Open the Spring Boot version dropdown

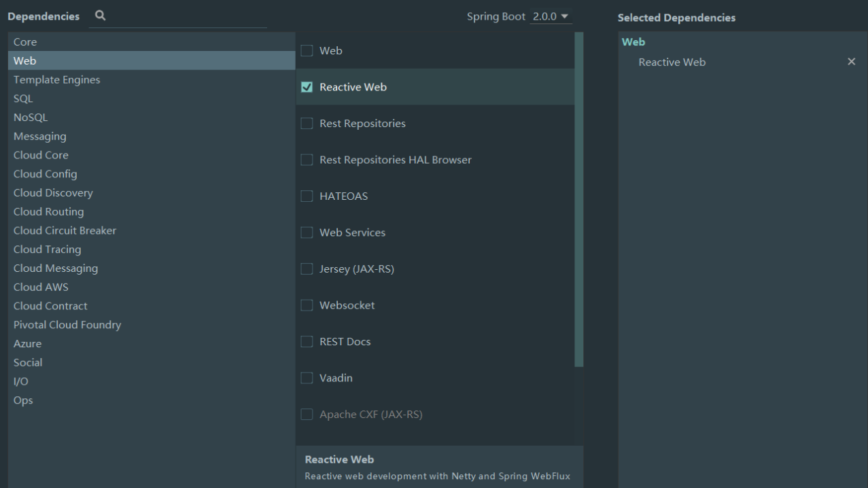pos(551,17)
